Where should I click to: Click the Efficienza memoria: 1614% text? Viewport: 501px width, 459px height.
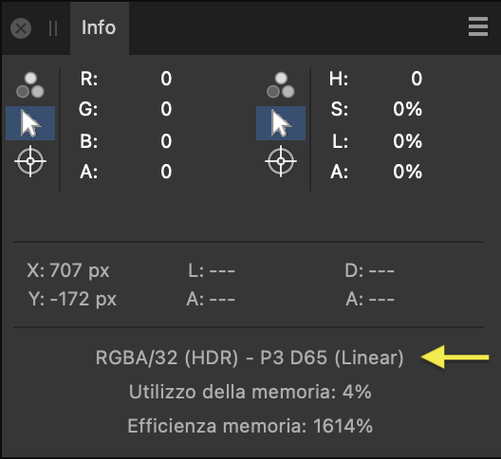250,426
